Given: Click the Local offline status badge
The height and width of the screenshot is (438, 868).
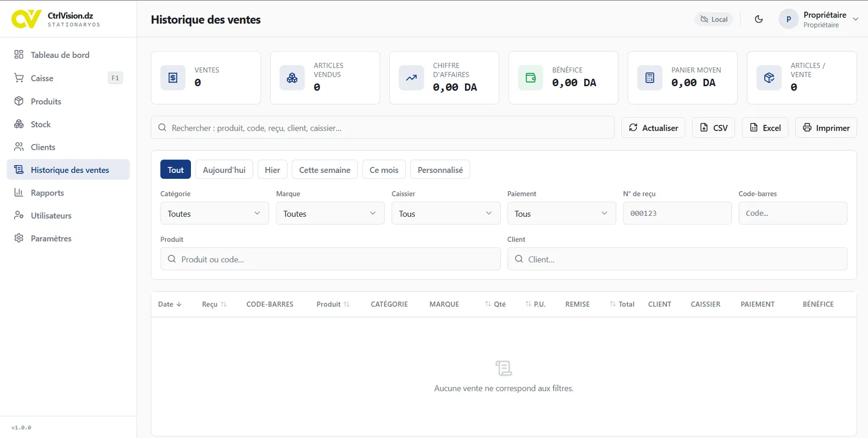Looking at the screenshot, I should (714, 19).
